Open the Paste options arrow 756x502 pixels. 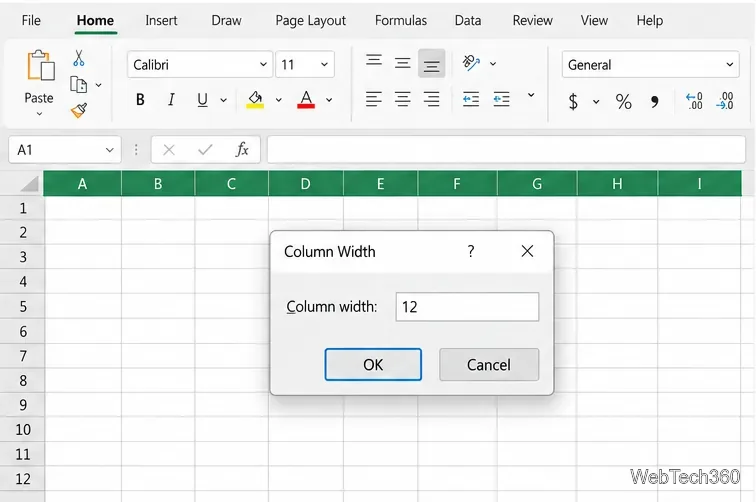pyautogui.click(x=39, y=114)
